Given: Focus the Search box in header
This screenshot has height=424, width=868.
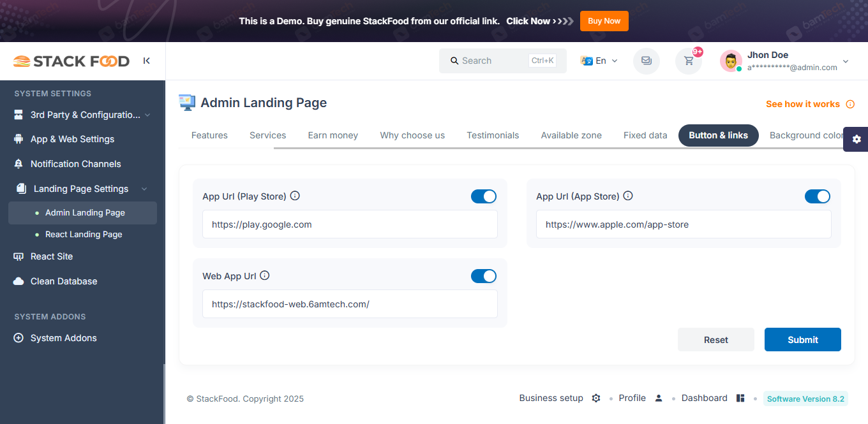Looking at the screenshot, I should coord(503,61).
